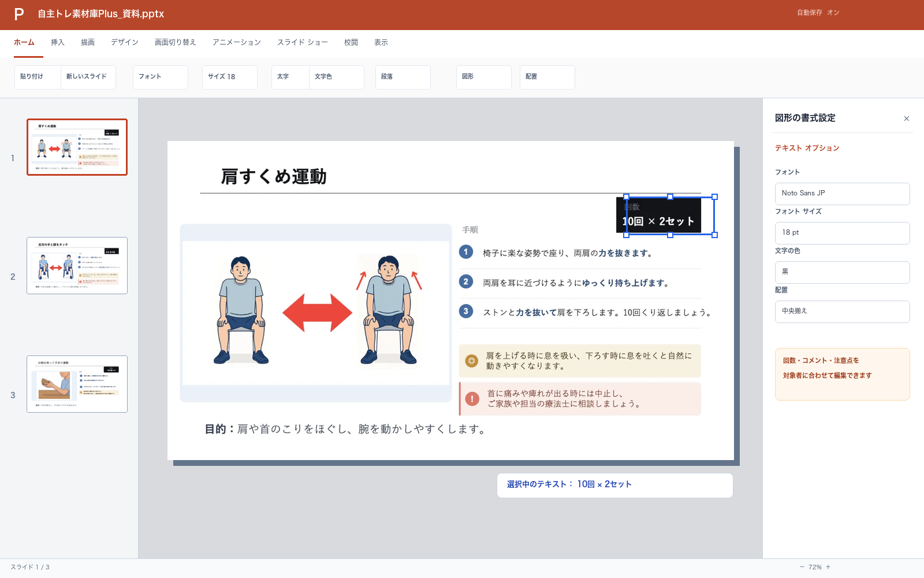Open the ホーム tab
The width and height of the screenshot is (924, 578).
coord(24,42)
